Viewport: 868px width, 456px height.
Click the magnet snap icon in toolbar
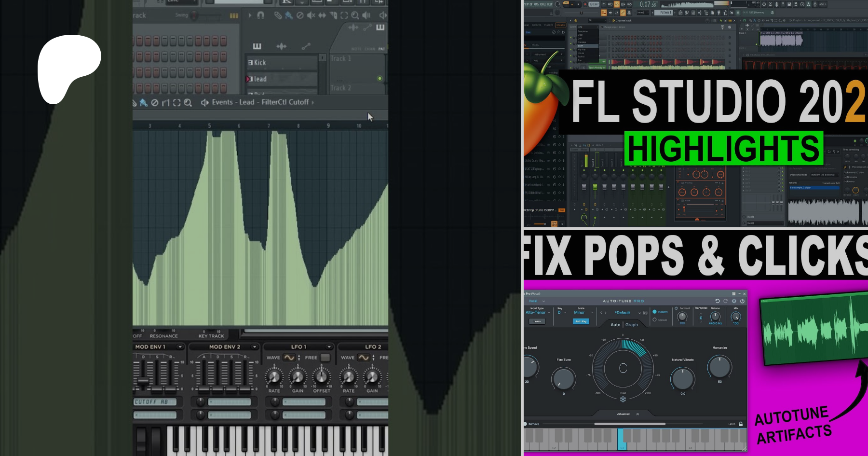[x=260, y=15]
